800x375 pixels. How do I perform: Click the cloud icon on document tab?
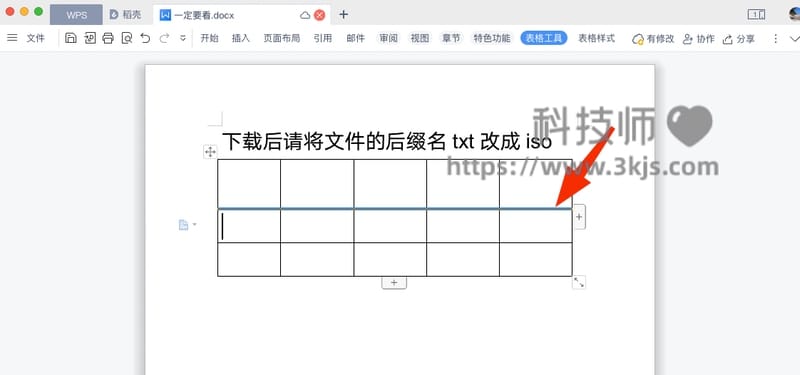click(x=305, y=15)
